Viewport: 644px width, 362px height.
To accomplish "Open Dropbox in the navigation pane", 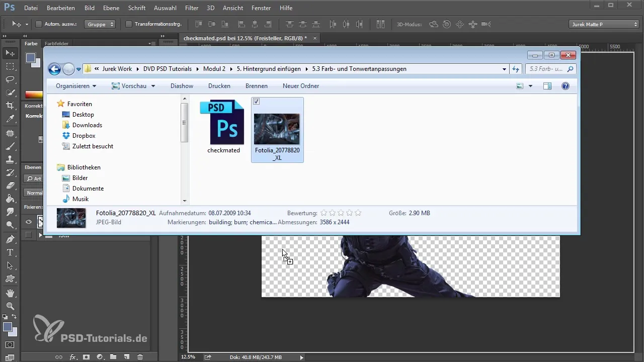I will (84, 136).
